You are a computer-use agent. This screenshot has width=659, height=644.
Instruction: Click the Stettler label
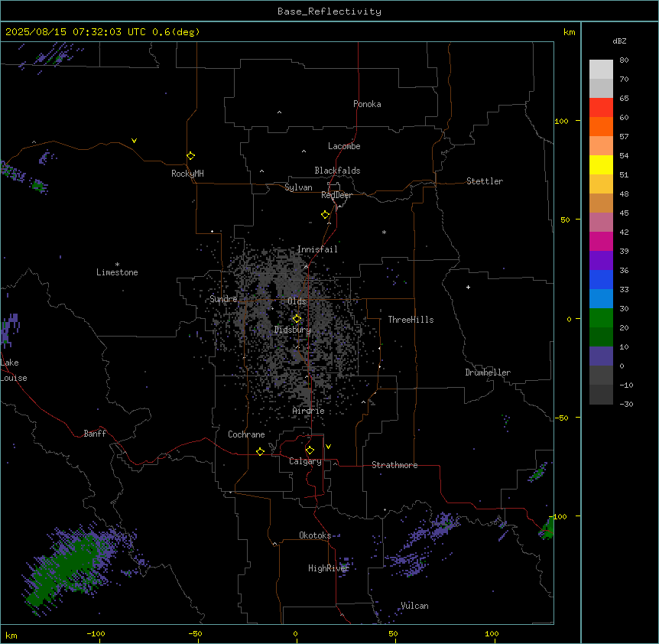point(485,181)
